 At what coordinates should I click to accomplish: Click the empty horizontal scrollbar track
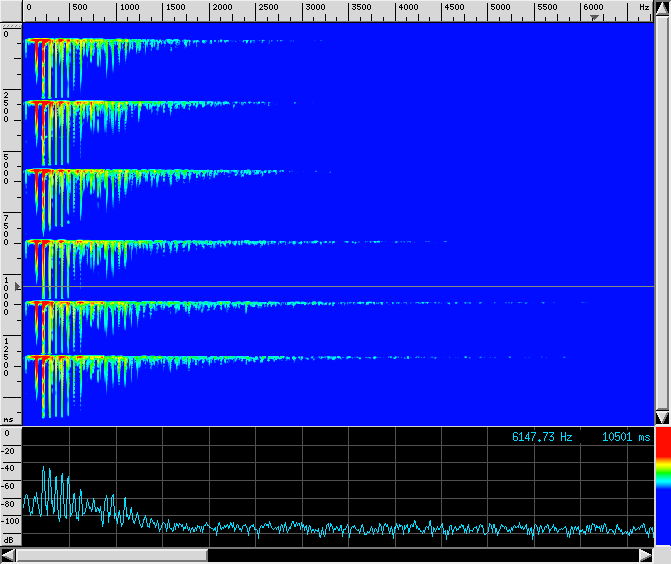[x=420, y=555]
